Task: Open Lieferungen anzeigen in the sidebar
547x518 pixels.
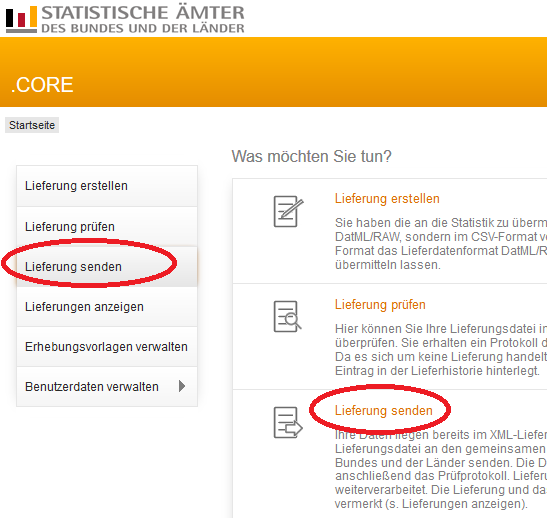Action: coord(107,307)
